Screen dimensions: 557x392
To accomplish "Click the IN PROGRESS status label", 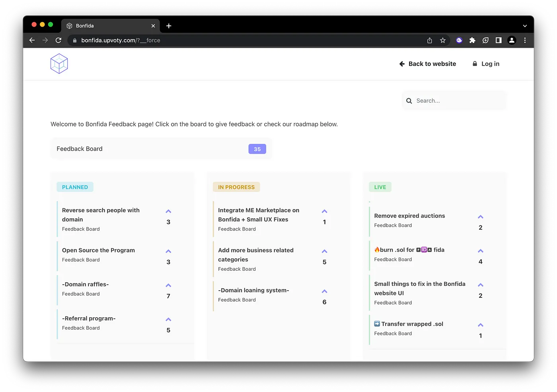I will (x=236, y=187).
